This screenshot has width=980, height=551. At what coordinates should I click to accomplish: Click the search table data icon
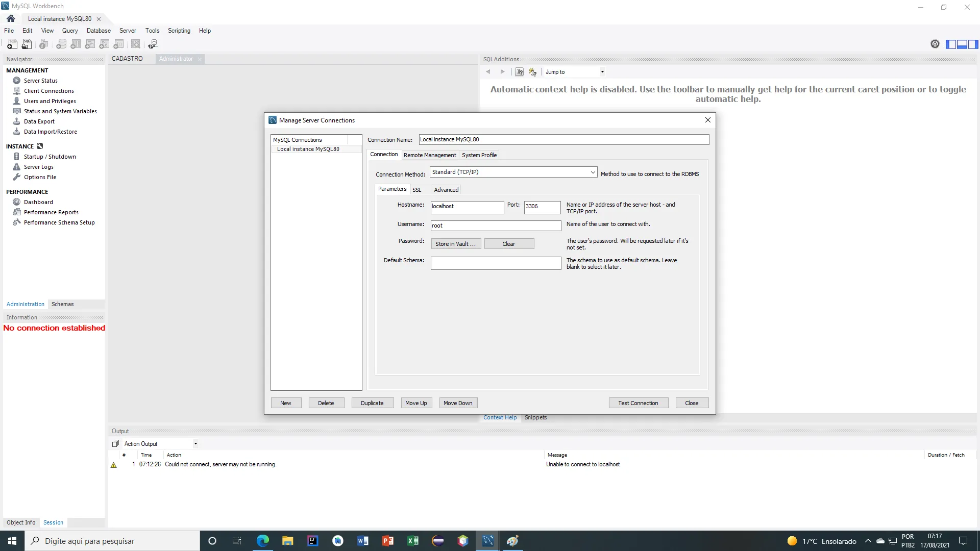click(136, 44)
